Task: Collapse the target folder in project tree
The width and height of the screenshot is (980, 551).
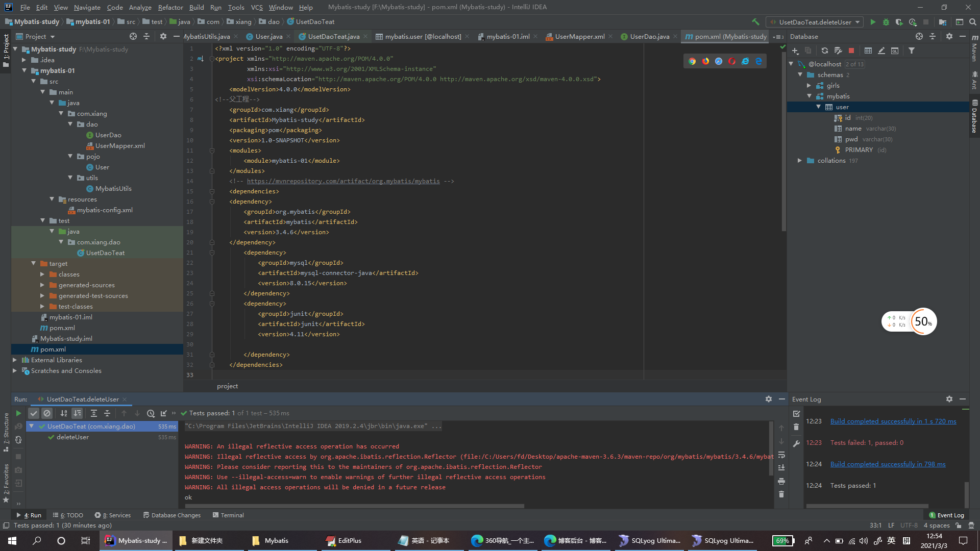Action: [34, 264]
